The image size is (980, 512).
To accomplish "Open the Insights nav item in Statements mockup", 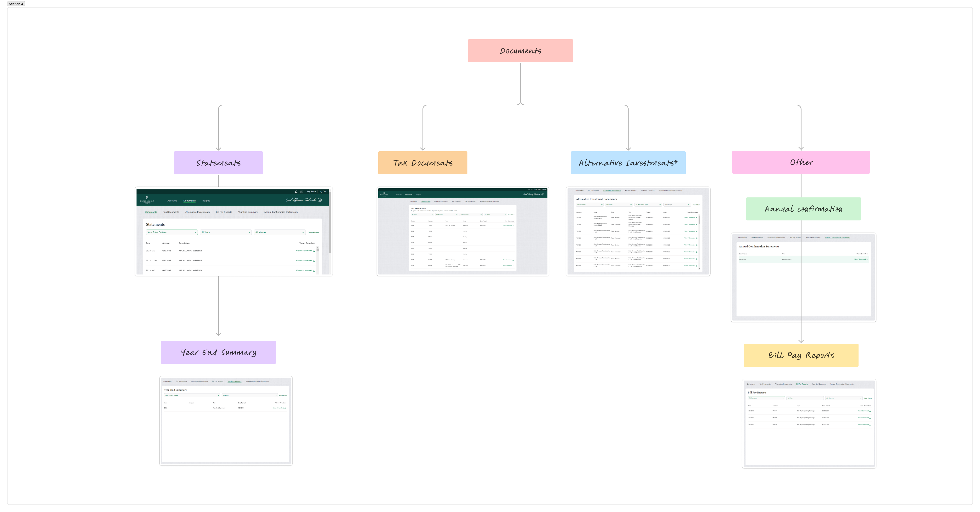I will click(206, 201).
